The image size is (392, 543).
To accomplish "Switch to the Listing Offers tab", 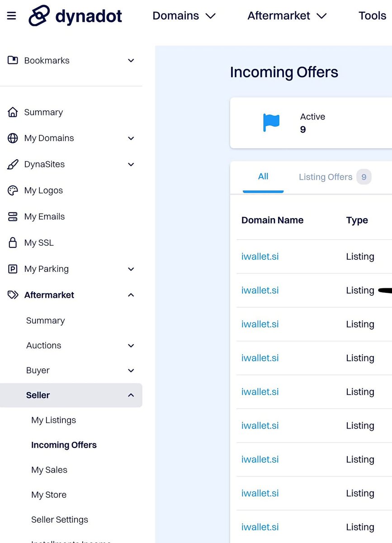I will [x=335, y=177].
